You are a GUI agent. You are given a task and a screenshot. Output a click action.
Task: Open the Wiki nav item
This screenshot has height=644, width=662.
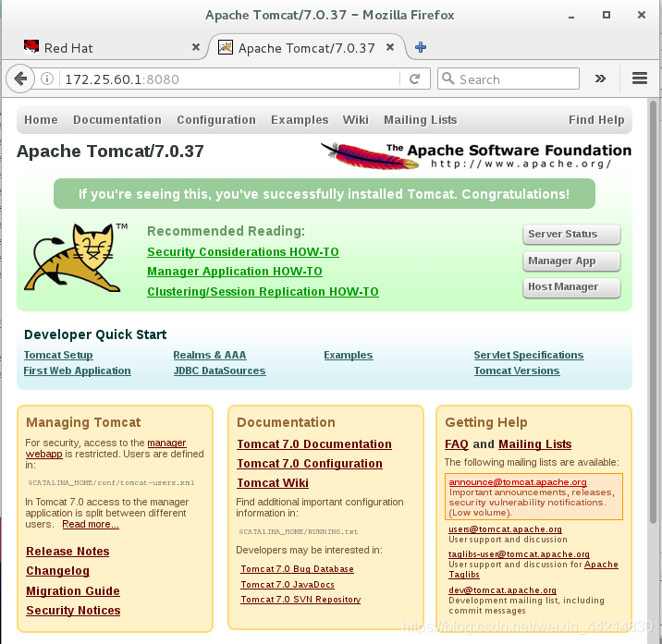click(355, 120)
